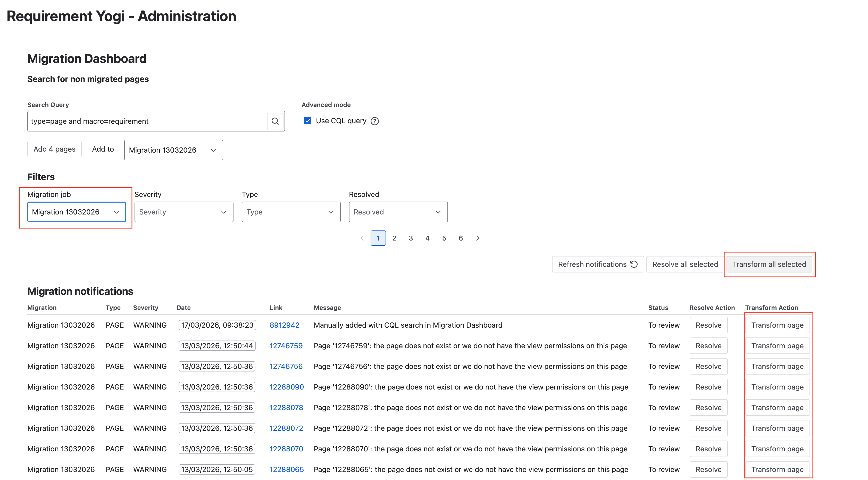This screenshot has height=480, width=868.
Task: Open the Resolved filter dropdown
Action: [398, 212]
